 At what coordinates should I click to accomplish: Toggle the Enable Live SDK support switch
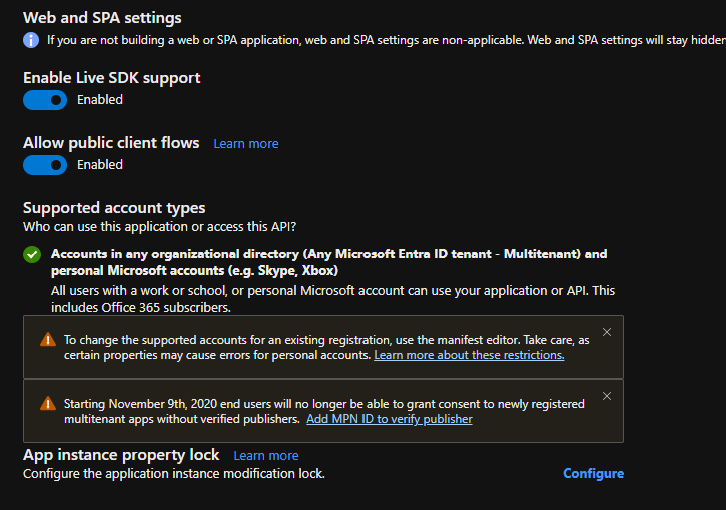tap(45, 100)
